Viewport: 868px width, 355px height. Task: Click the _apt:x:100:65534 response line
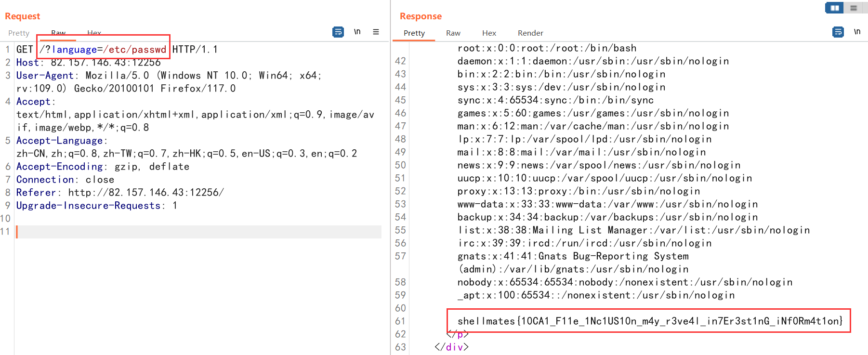coord(596,295)
